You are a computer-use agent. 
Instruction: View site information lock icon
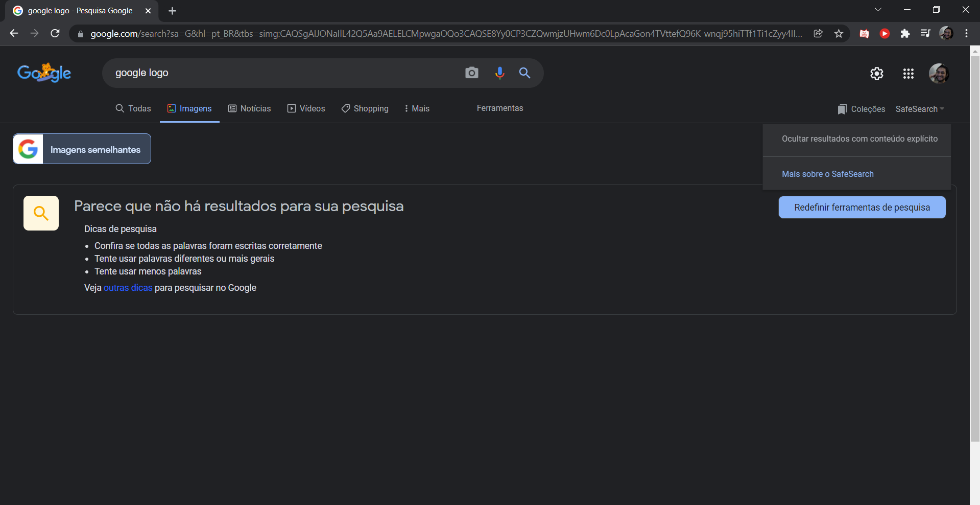(80, 34)
